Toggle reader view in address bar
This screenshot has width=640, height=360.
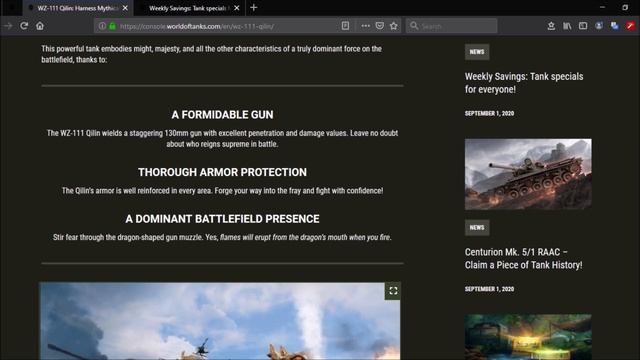point(345,26)
